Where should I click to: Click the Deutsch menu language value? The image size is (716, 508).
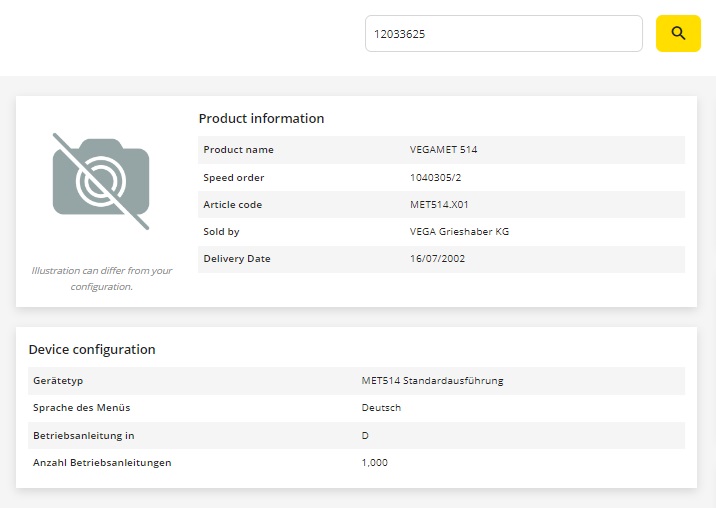coord(381,408)
